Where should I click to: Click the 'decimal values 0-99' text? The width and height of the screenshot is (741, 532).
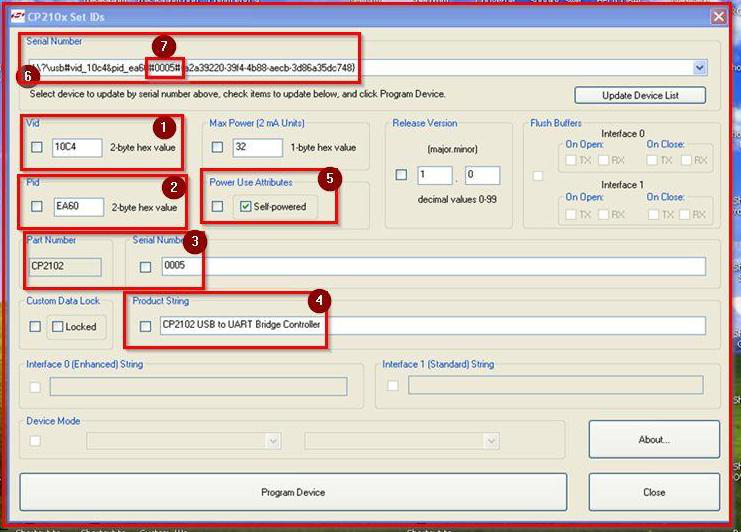(457, 199)
